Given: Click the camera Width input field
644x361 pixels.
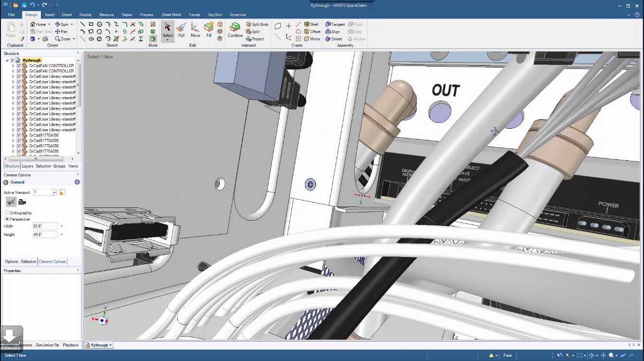Looking at the screenshot, I should [45, 226].
